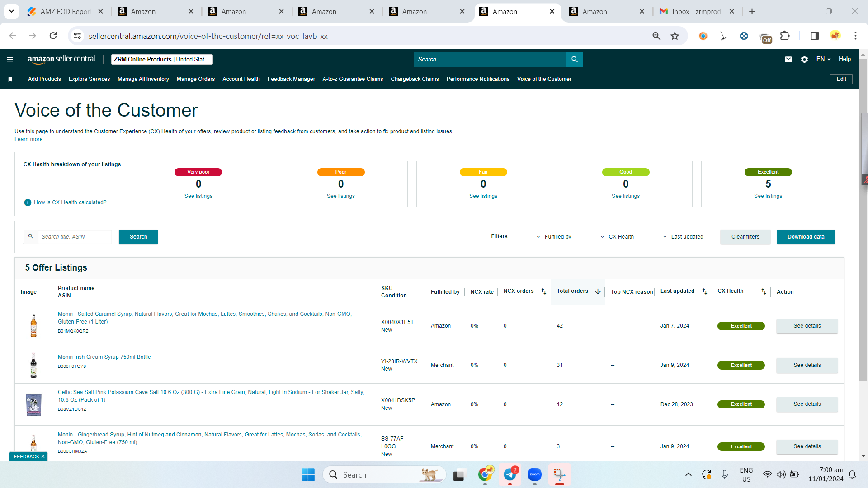Image resolution: width=868 pixels, height=488 pixels.
Task: Go back with the browser back arrow
Action: (x=13, y=36)
